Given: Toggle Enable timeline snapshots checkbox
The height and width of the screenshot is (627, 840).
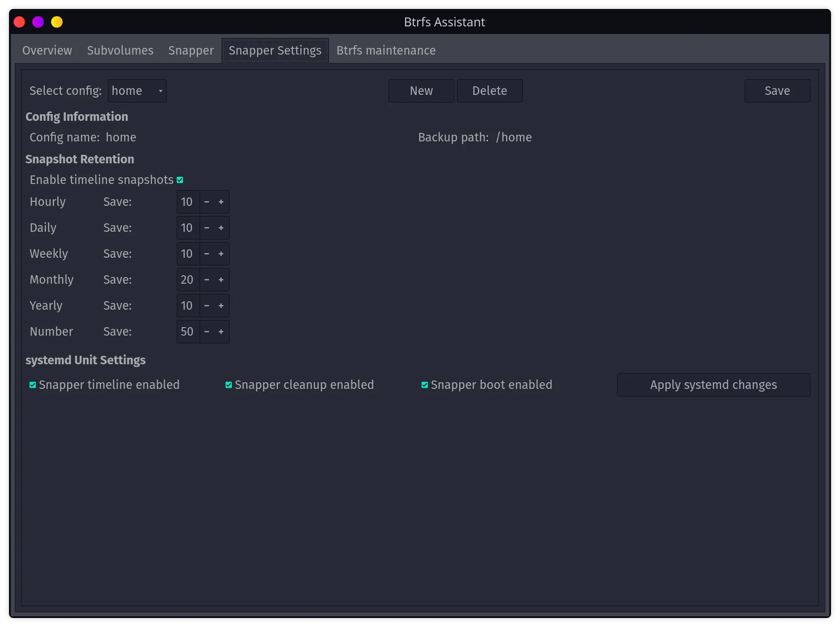Looking at the screenshot, I should pos(180,180).
